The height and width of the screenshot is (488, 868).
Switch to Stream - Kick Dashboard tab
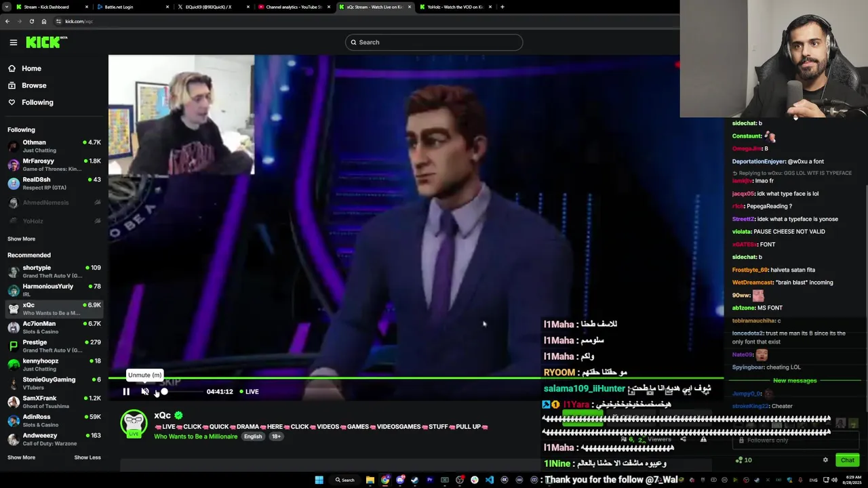52,7
